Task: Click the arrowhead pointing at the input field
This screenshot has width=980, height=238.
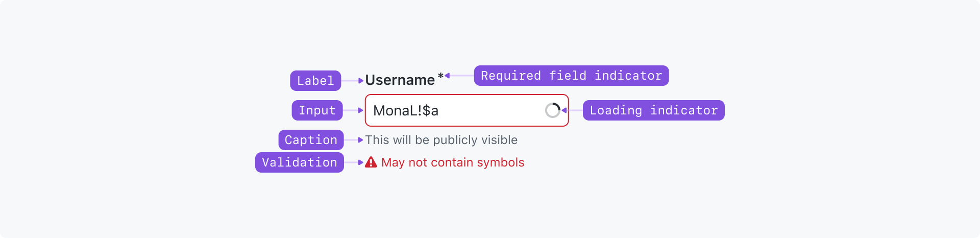Action: [361, 110]
